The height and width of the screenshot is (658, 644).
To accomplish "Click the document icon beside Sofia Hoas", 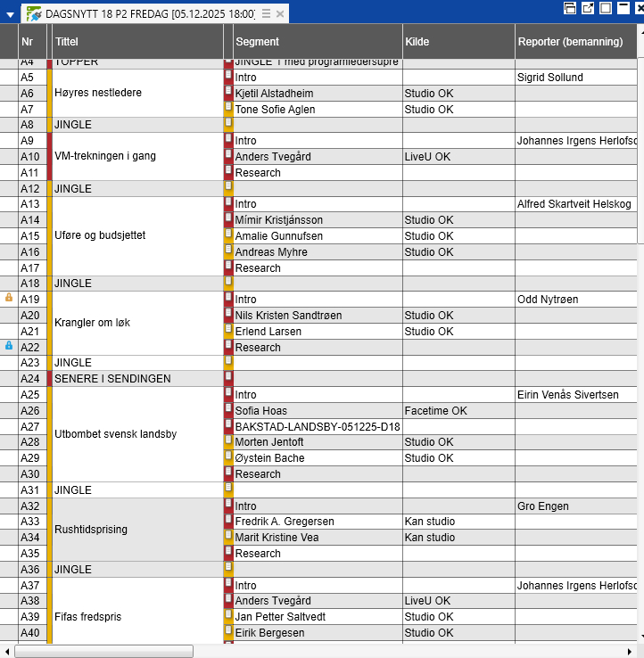I will 228,410.
